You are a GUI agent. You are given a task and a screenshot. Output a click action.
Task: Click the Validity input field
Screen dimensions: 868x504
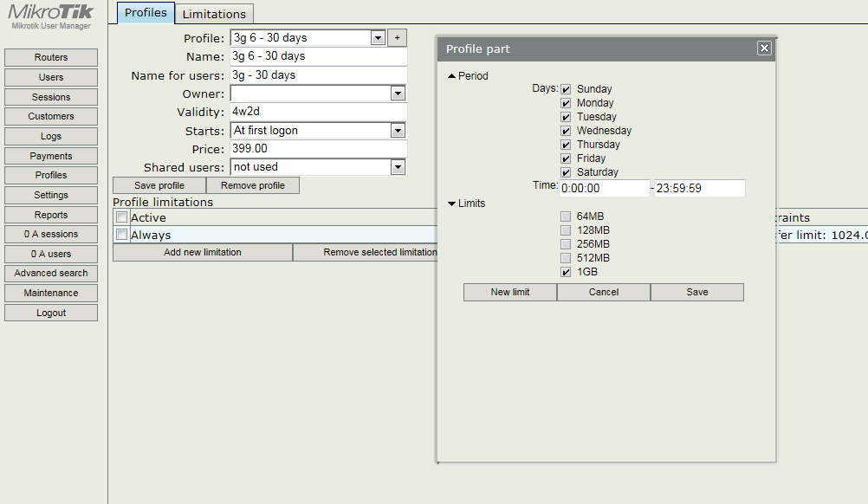(x=318, y=113)
